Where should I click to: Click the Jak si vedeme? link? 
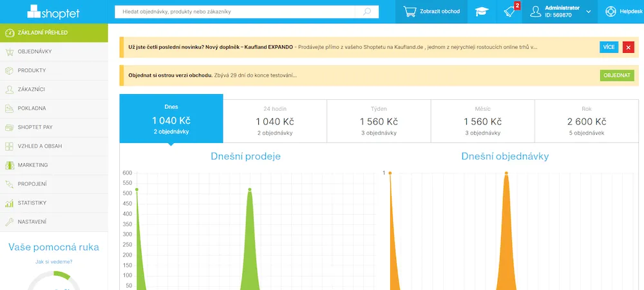click(x=54, y=261)
